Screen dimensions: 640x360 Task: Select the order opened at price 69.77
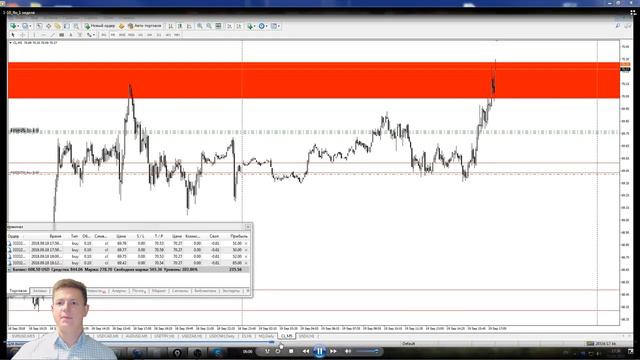pos(128,250)
